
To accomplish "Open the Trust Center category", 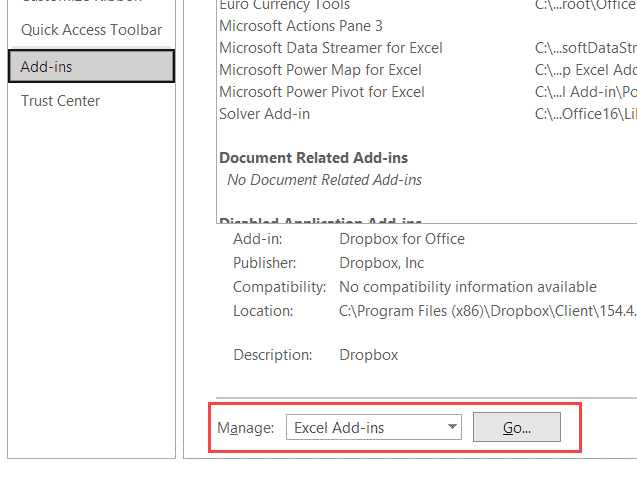I will (61, 101).
